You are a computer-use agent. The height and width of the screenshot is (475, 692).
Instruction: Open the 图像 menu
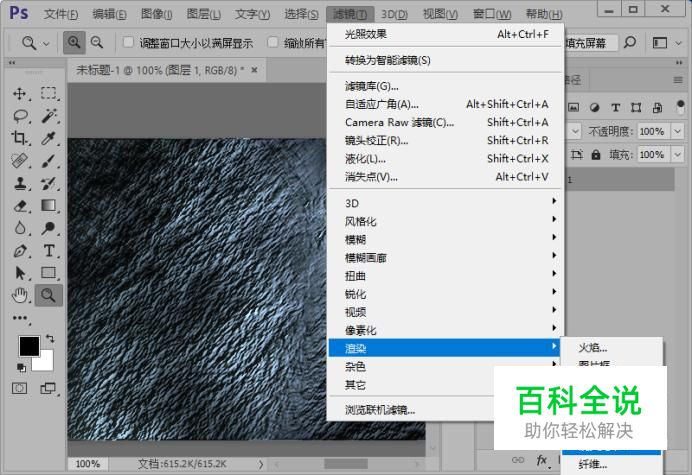tap(156, 15)
